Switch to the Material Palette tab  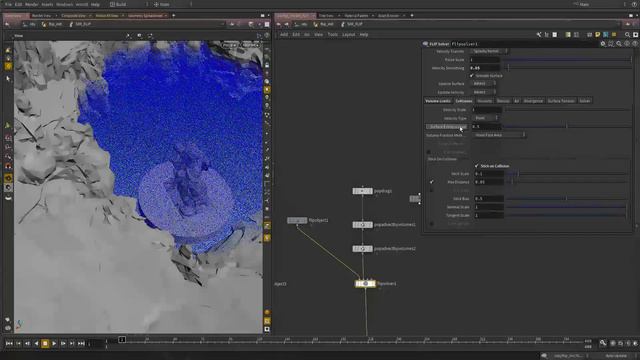[356, 16]
